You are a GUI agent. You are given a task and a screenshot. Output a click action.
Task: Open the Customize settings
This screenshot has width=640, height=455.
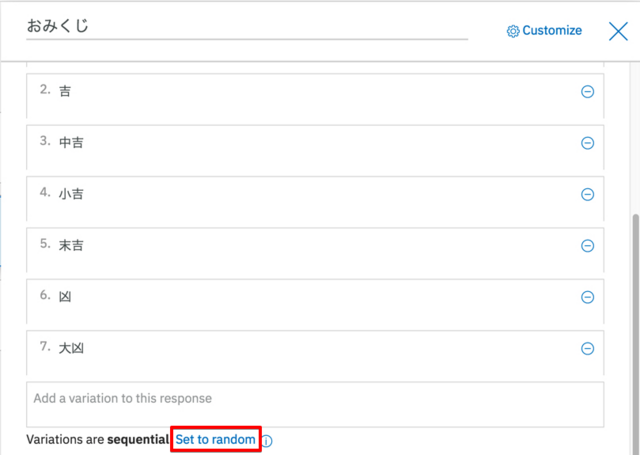tap(544, 31)
